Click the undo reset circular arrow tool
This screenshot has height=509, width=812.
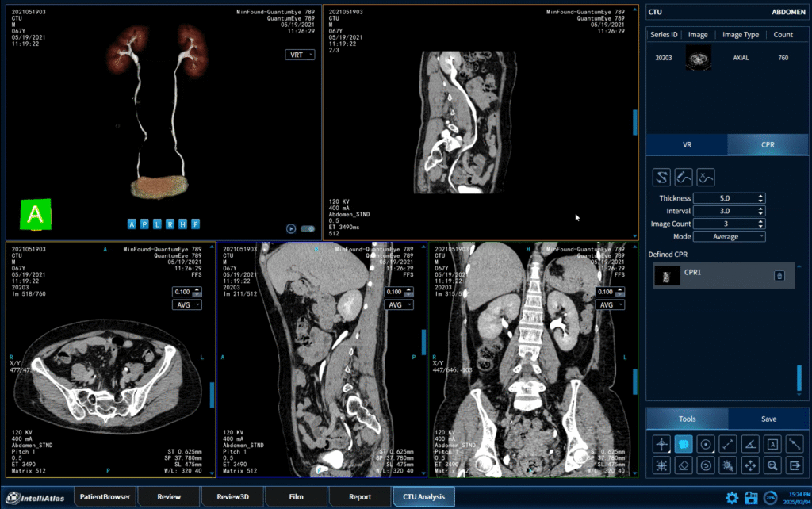706,465
